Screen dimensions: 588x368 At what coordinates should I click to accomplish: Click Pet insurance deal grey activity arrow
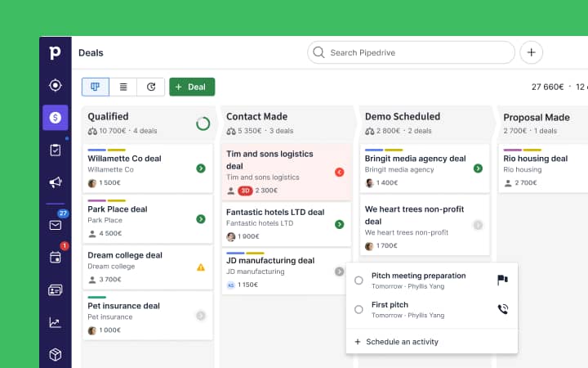pos(201,316)
